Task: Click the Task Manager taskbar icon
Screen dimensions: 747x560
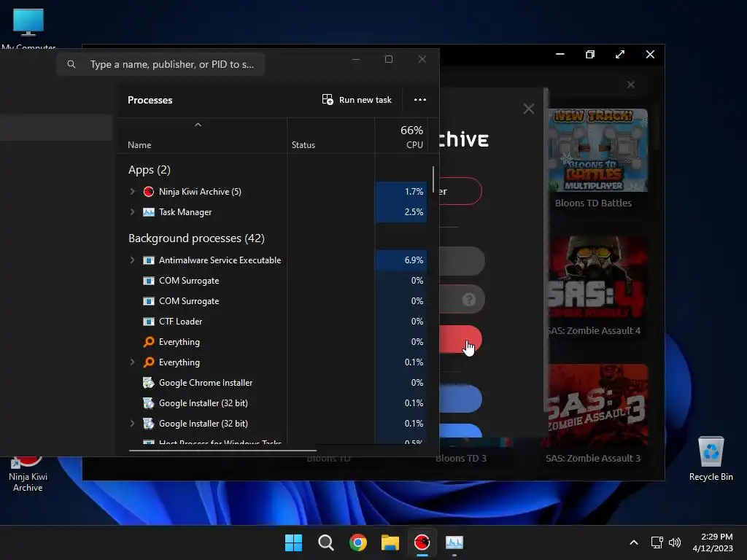Action: [x=454, y=542]
